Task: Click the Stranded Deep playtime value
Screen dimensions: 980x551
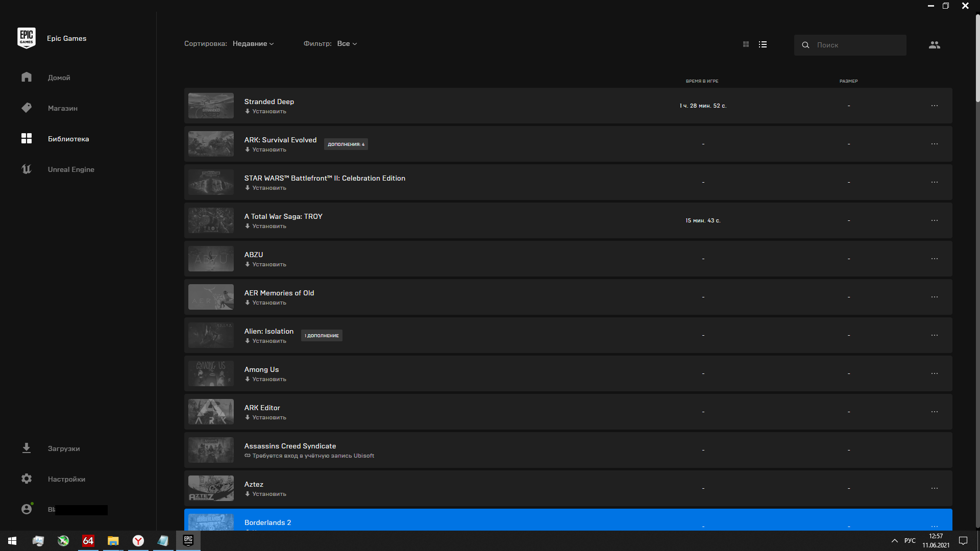Action: [x=702, y=106]
